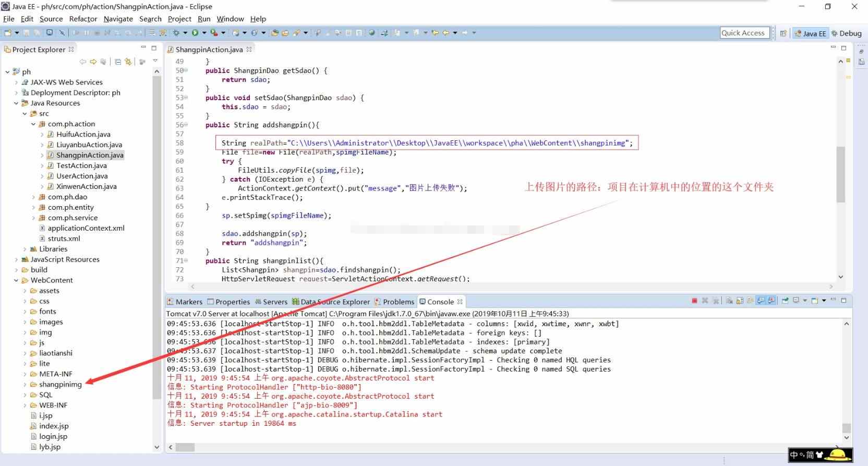Expand the com.ph.dao package
Image resolution: width=868 pixels, height=466 pixels.
[x=33, y=197]
